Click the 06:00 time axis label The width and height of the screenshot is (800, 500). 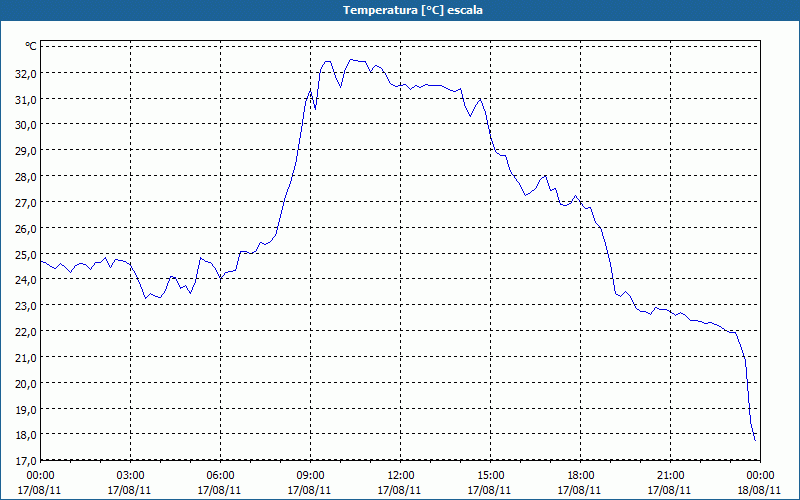click(221, 476)
